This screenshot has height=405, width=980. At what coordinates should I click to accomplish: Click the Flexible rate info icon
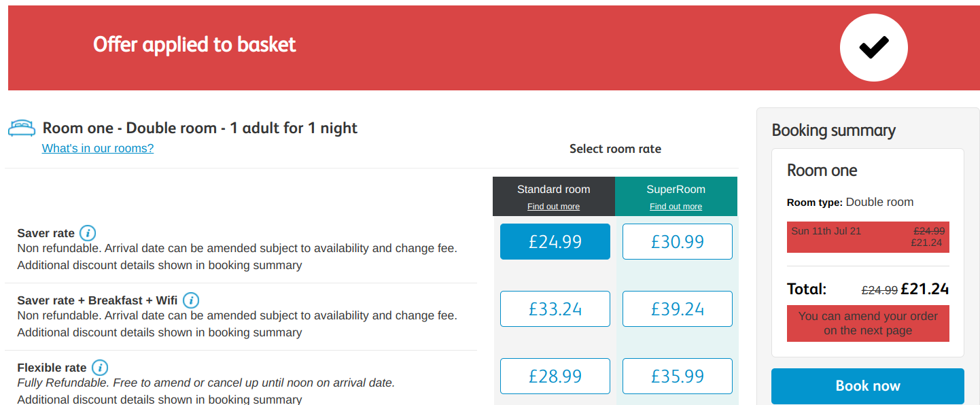[x=100, y=368]
